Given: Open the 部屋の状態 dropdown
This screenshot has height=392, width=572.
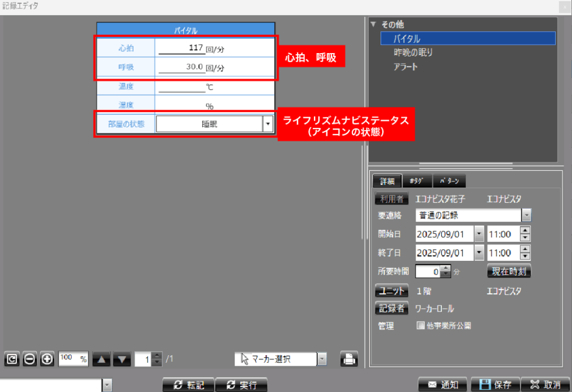Looking at the screenshot, I should coord(268,124).
